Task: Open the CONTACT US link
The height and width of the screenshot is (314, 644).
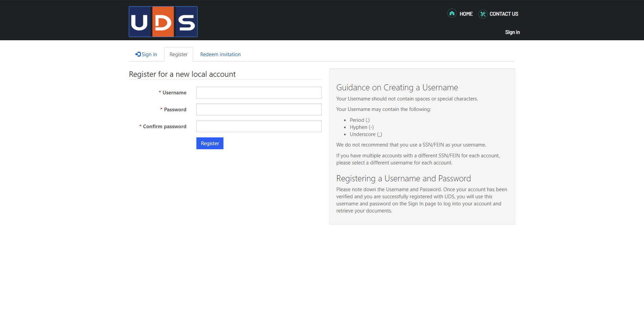Action: coord(504,14)
